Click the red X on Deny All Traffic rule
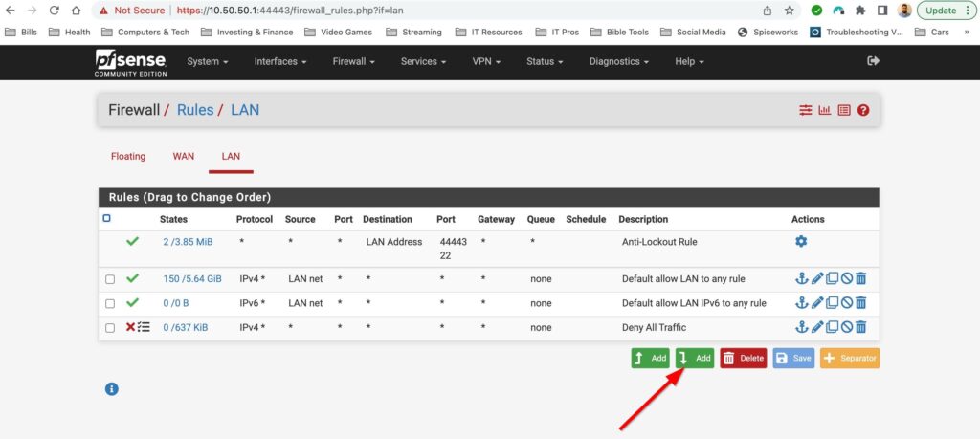980x439 pixels. tap(130, 326)
